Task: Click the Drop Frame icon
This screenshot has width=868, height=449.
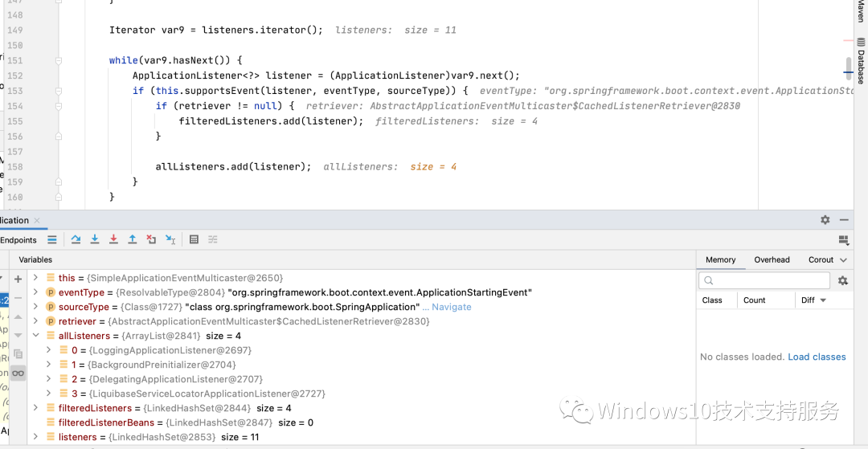Action: [x=151, y=239]
